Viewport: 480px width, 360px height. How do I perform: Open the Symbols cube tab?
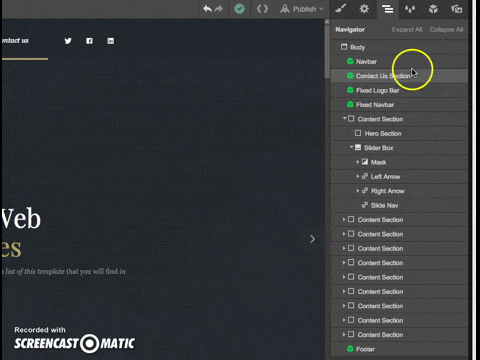(433, 9)
